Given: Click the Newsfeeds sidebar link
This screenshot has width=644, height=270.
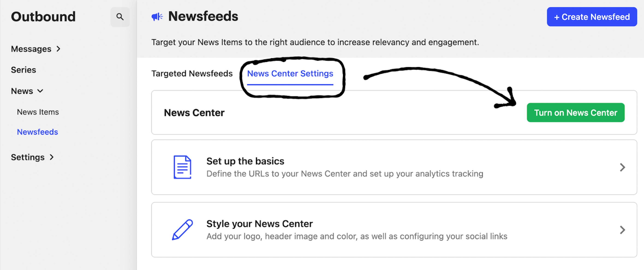Looking at the screenshot, I should (37, 132).
